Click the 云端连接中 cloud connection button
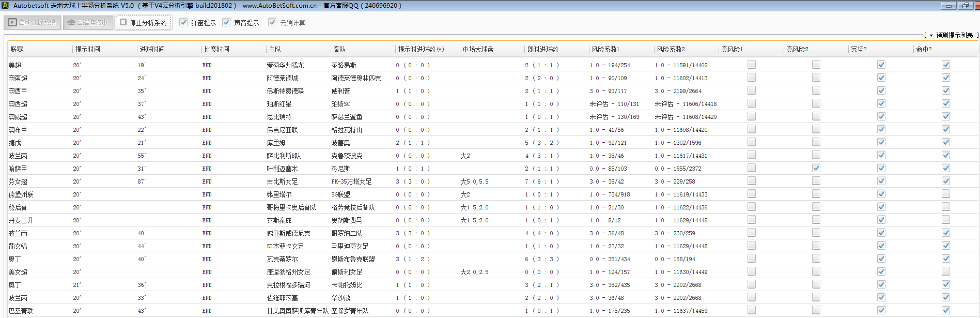This screenshot has height=318, width=980. tap(88, 23)
